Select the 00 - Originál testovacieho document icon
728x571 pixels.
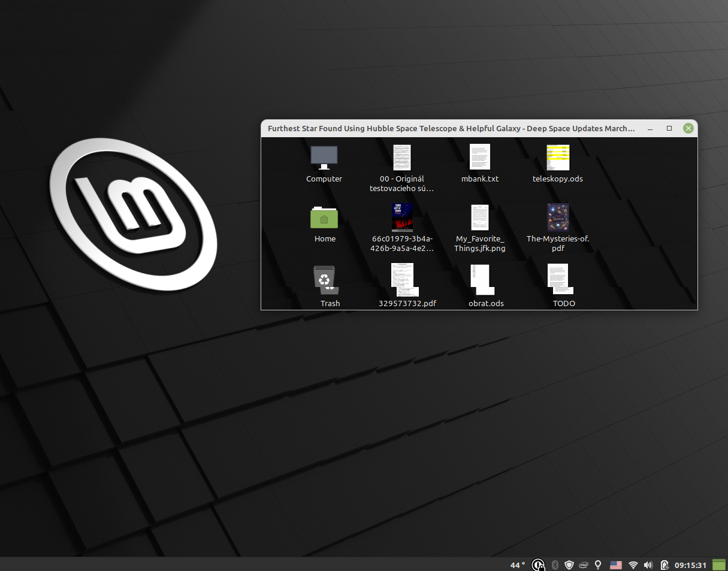pyautogui.click(x=401, y=157)
